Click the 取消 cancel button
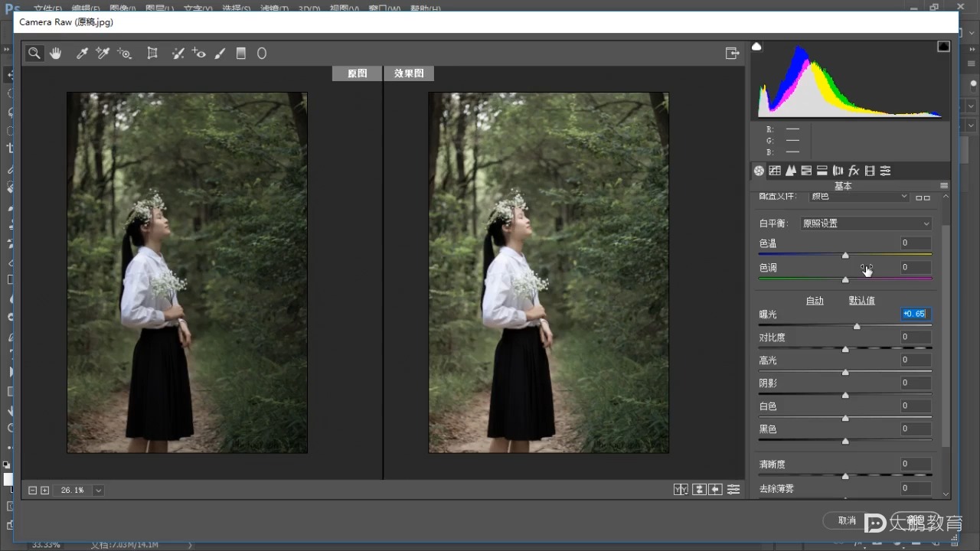Screen dimensions: 980x551 coord(847,520)
